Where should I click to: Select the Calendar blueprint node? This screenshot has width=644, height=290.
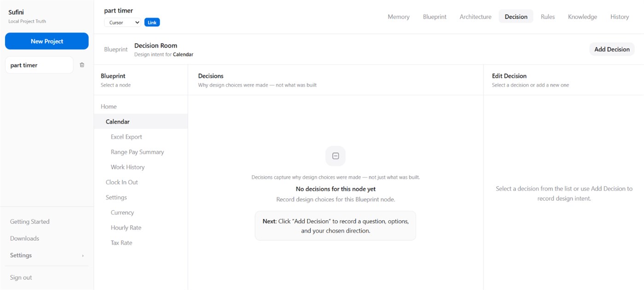141,122
